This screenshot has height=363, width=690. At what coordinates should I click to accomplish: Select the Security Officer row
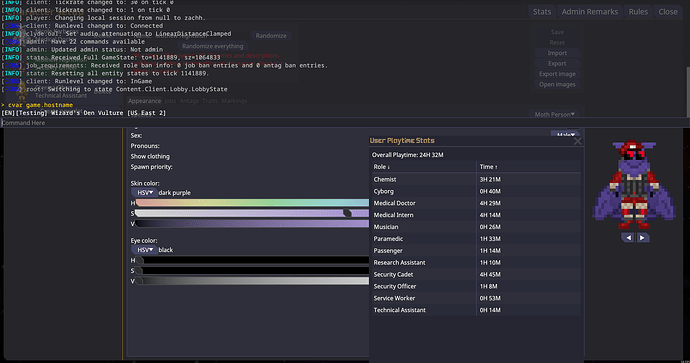[x=476, y=286]
